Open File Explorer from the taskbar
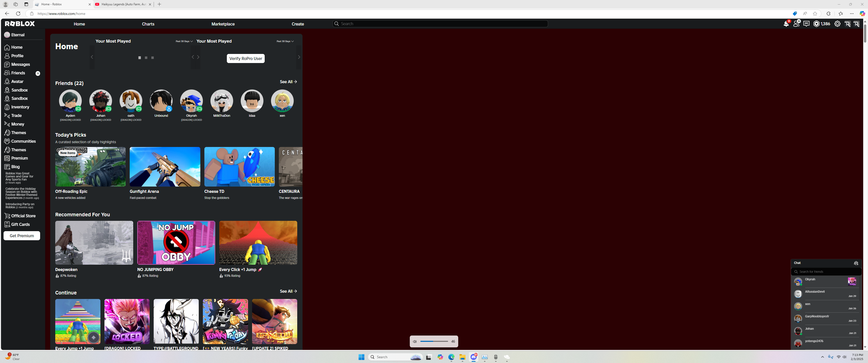 tap(462, 357)
